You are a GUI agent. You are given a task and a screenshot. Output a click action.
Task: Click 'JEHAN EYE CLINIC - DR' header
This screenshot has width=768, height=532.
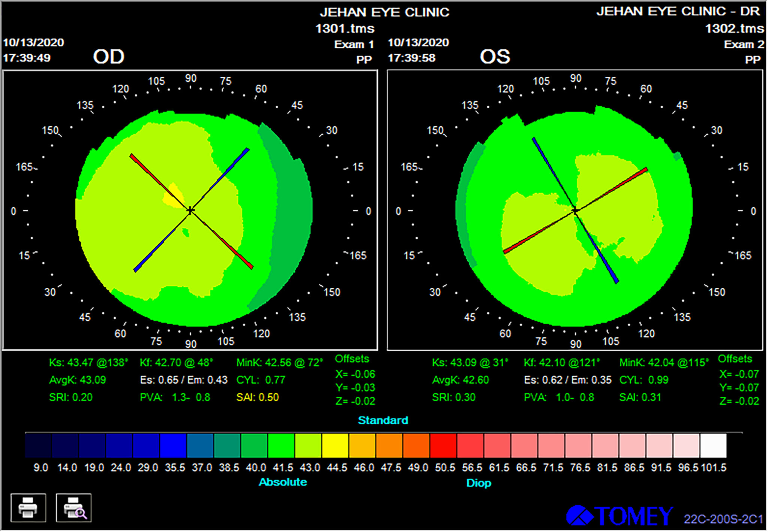678,11
